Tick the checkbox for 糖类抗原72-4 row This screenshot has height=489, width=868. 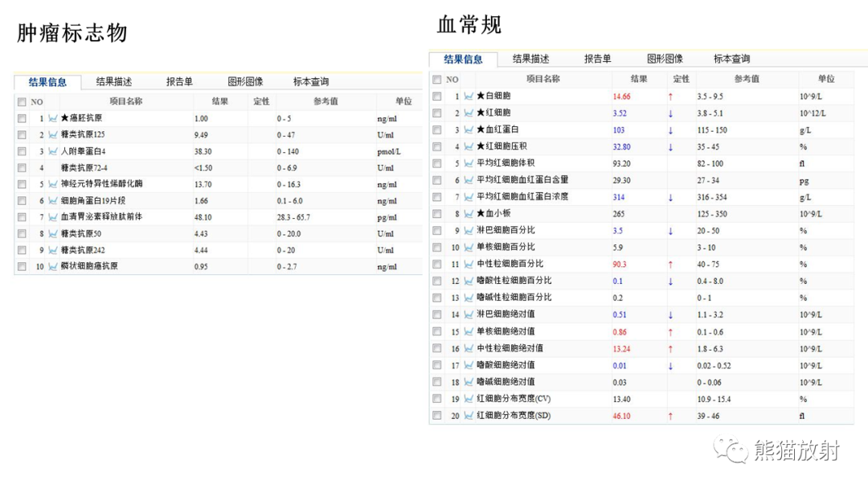tap(22, 167)
